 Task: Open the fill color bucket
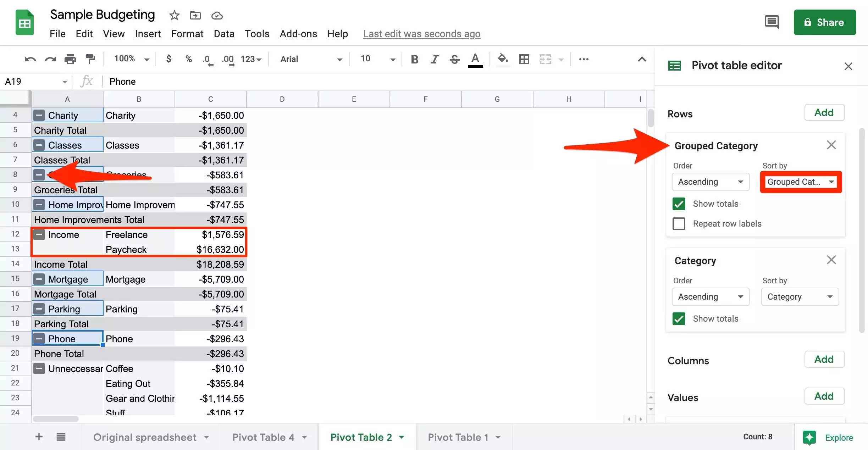(502, 59)
